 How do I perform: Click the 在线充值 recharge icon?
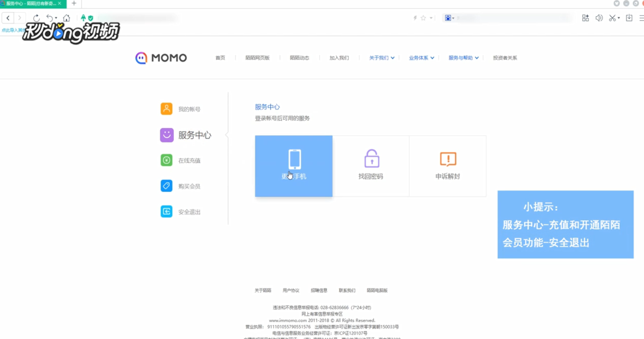pyautogui.click(x=166, y=160)
